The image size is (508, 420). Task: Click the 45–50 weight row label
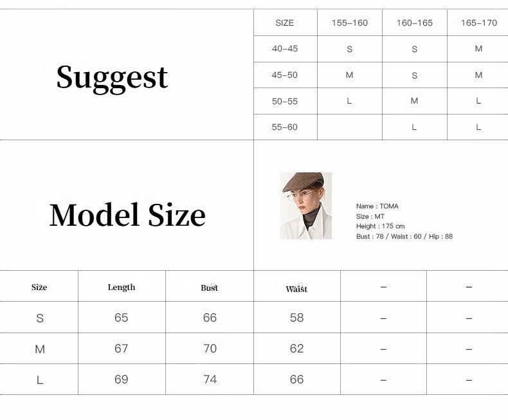click(x=284, y=75)
